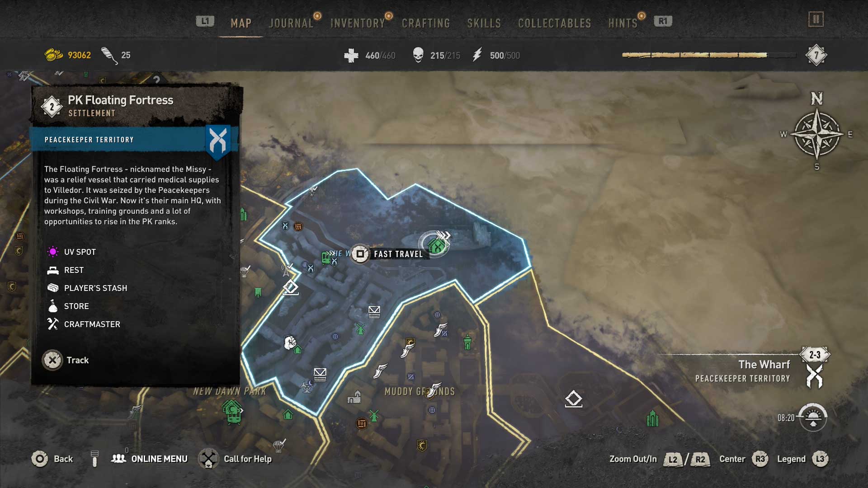Click the pause icon at top right
Viewport: 868px width, 488px height.
(816, 19)
